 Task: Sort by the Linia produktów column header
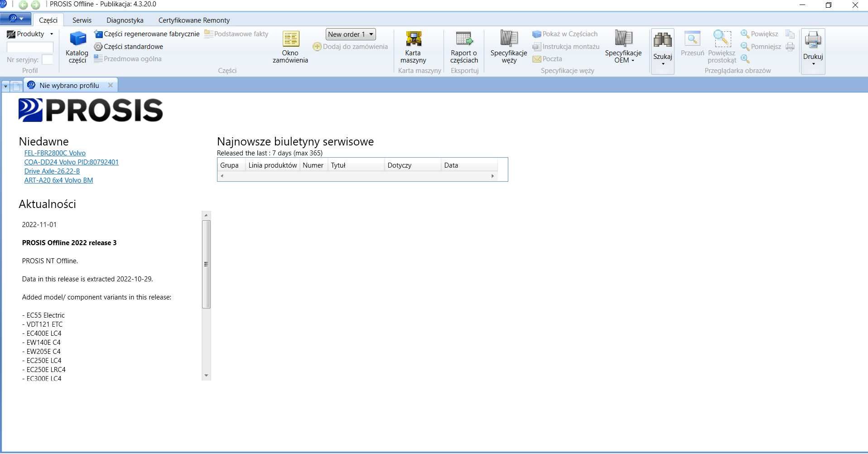tap(273, 165)
